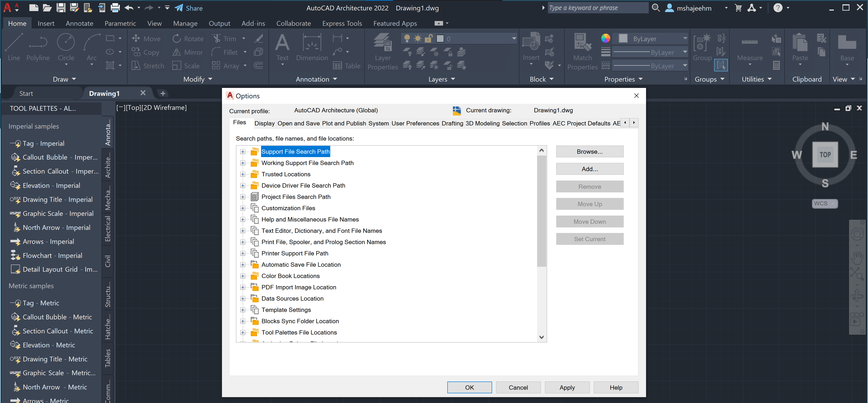
Task: Toggle the layer lock in Layers panel
Action: click(428, 38)
